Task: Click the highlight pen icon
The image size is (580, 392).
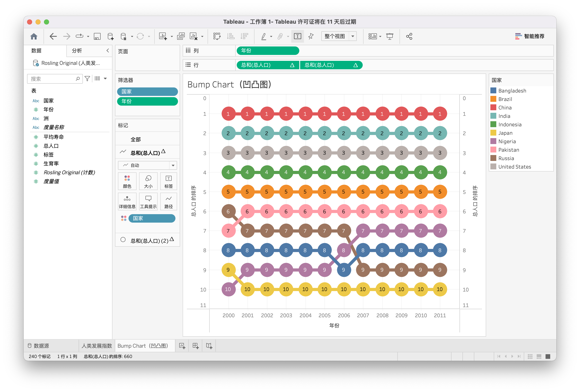Action: tap(264, 36)
